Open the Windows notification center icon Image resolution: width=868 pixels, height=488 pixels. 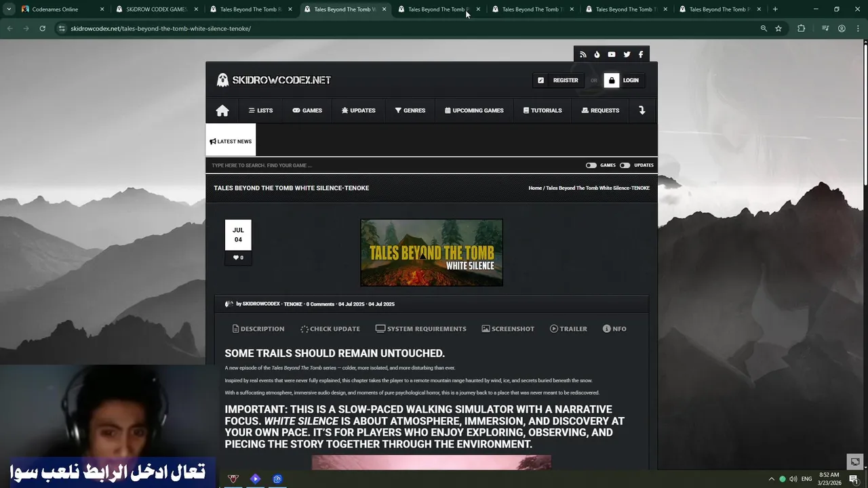(x=854, y=479)
